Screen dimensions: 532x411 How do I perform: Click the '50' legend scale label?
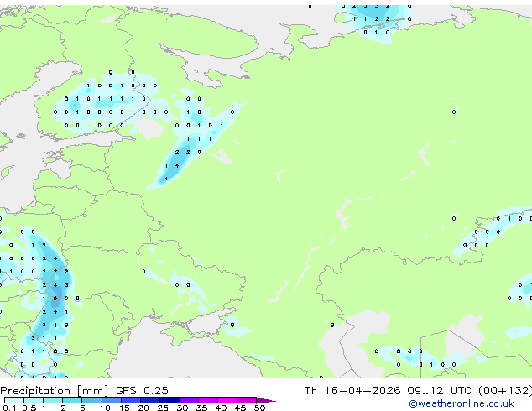(260, 408)
